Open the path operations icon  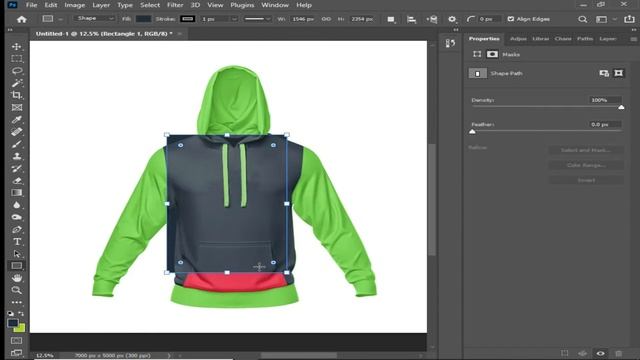391,19
